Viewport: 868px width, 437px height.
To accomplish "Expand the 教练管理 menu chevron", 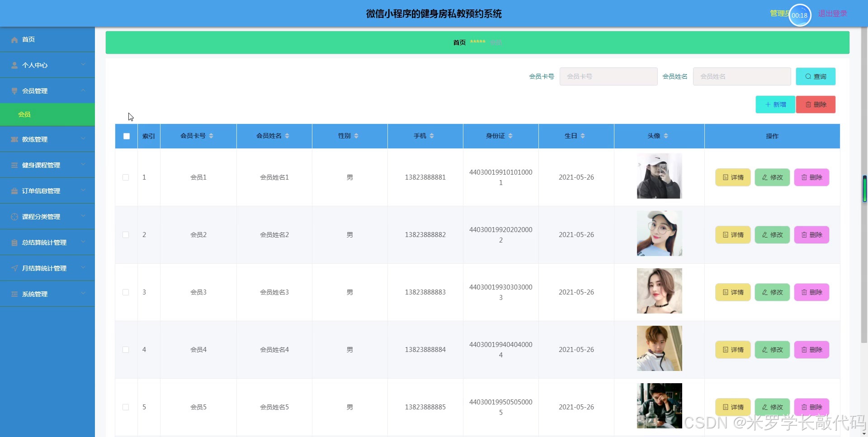I will pyautogui.click(x=83, y=139).
